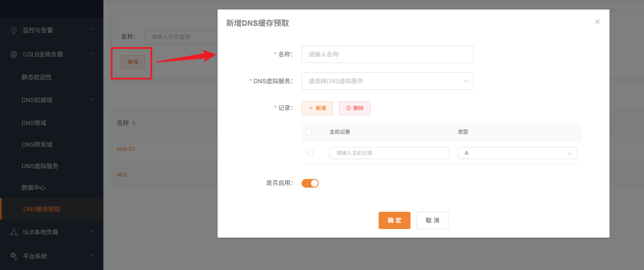Click the 请输入主机记录 input field
The width and height of the screenshot is (644, 270).
389,153
